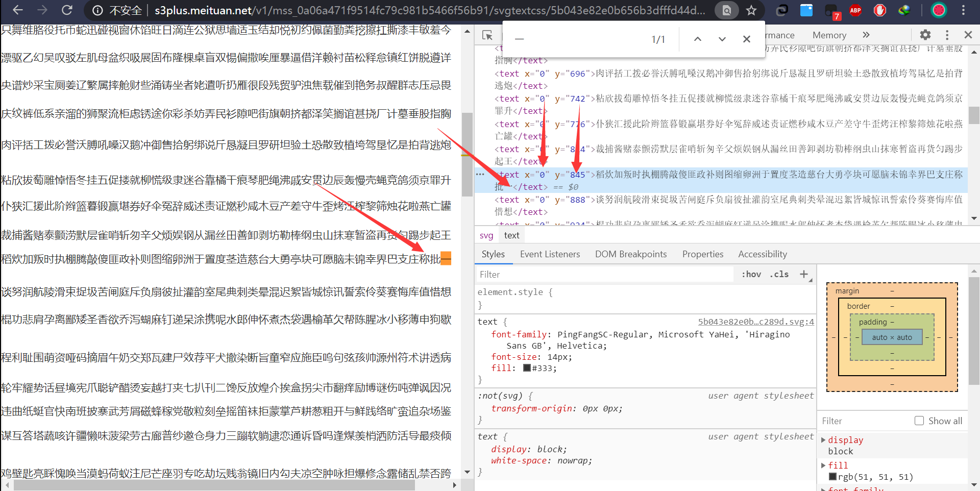This screenshot has height=491, width=980.
Task: Click the rgb(51, 51, 51) computed swatch
Action: tap(832, 477)
